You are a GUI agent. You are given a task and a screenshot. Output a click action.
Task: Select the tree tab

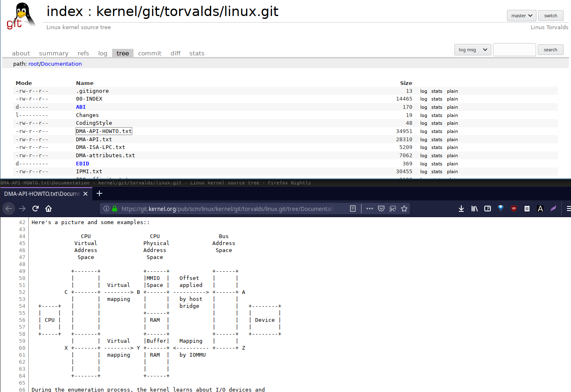tap(123, 53)
